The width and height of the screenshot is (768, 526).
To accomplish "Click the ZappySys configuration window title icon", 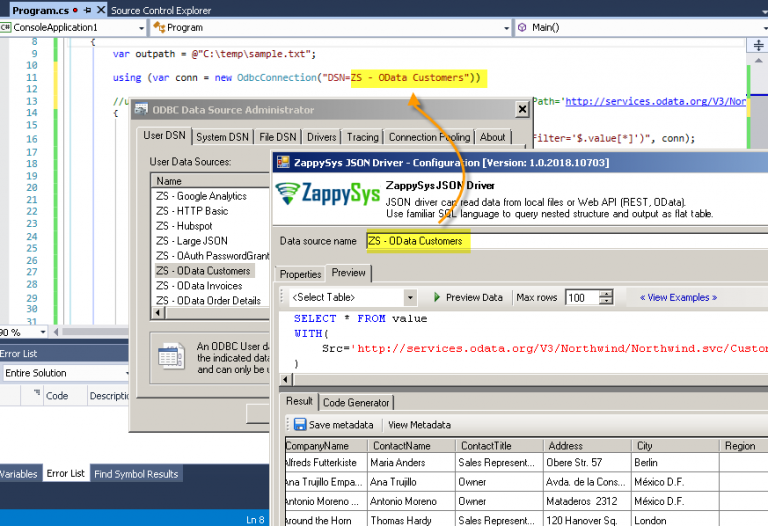I will pyautogui.click(x=283, y=163).
